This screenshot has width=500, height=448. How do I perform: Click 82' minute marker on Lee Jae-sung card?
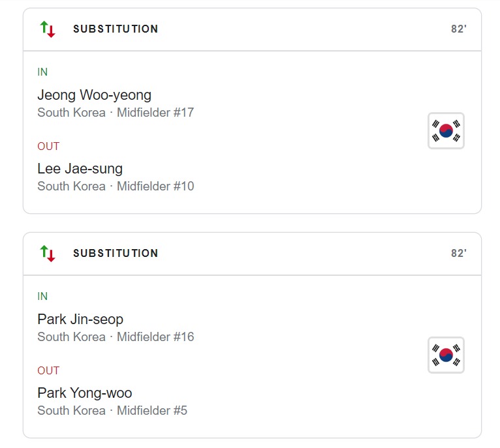(458, 29)
